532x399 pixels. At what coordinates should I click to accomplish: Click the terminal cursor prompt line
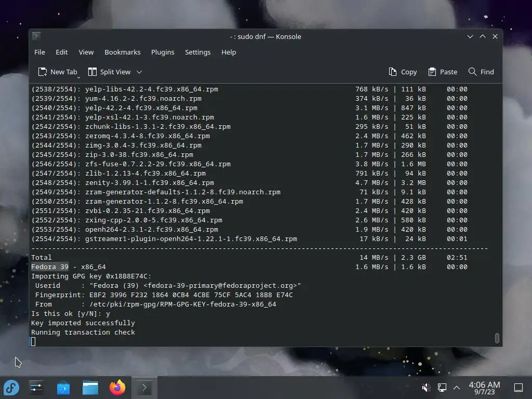coord(33,342)
